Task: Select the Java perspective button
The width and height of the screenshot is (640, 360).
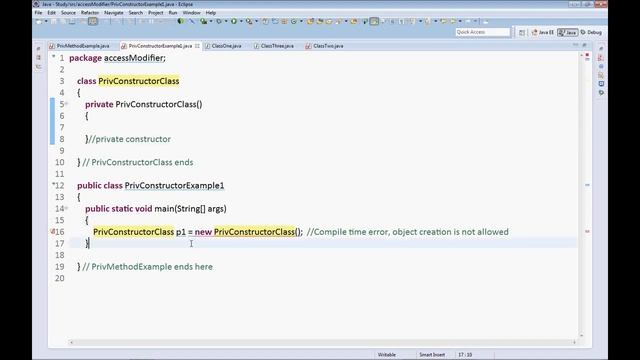Action: click(x=568, y=32)
